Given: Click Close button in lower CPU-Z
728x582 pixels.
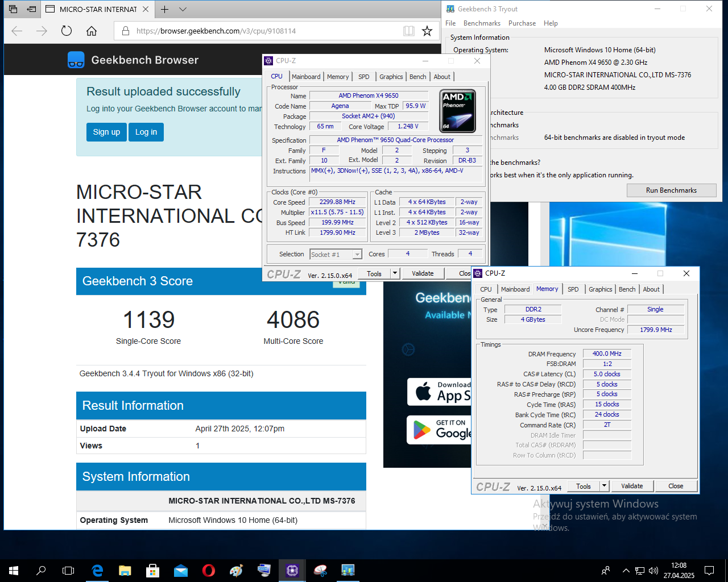Looking at the screenshot, I should (676, 486).
